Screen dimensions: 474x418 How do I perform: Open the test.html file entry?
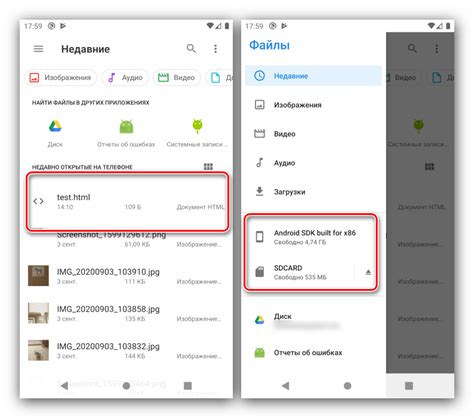point(128,201)
